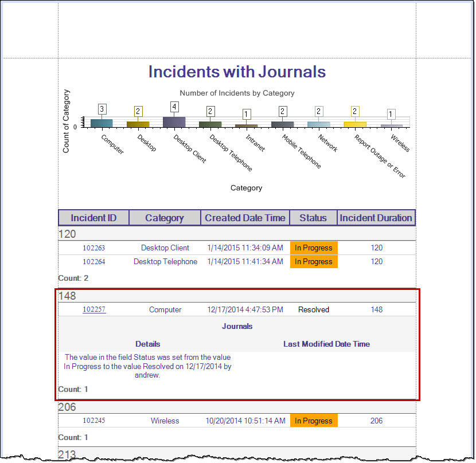
Task: Select the Computer bar in the chart
Action: click(102, 123)
